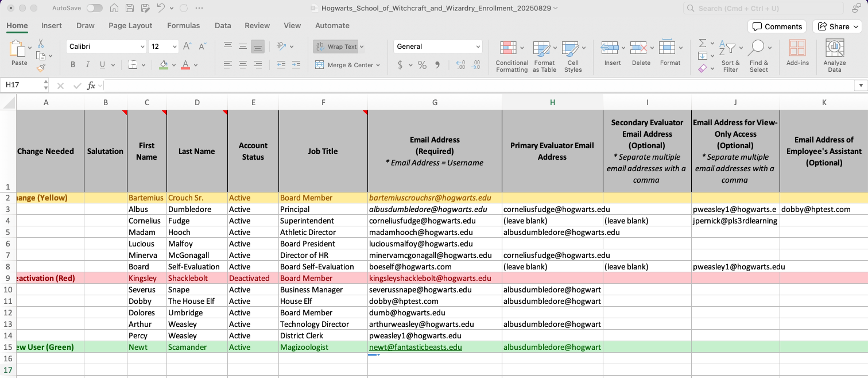Apply red font color swatch
The image size is (868, 378).
coord(185,65)
